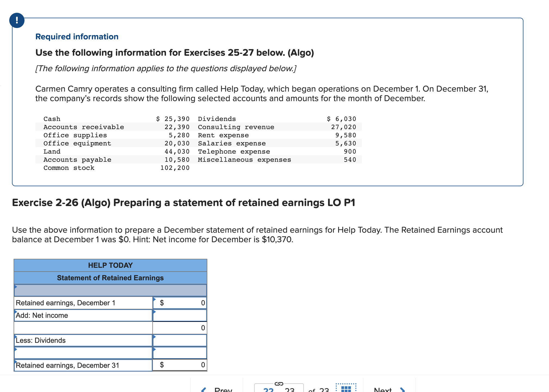Screen dimensions: 549x392
Task: Click the Dividends amount field
Action: click(180, 340)
